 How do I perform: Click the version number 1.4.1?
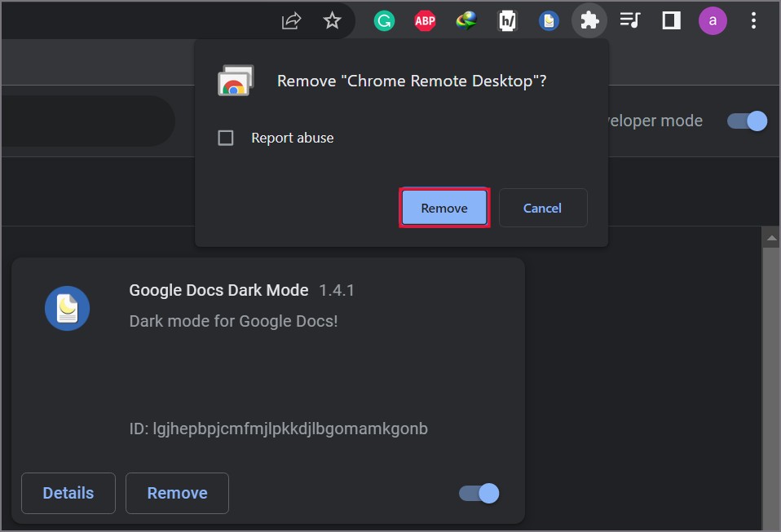pyautogui.click(x=337, y=290)
